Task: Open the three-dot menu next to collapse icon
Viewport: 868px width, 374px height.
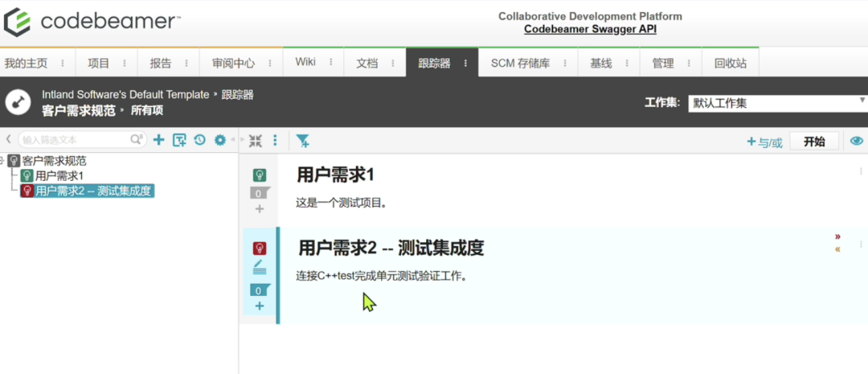Action: click(275, 141)
